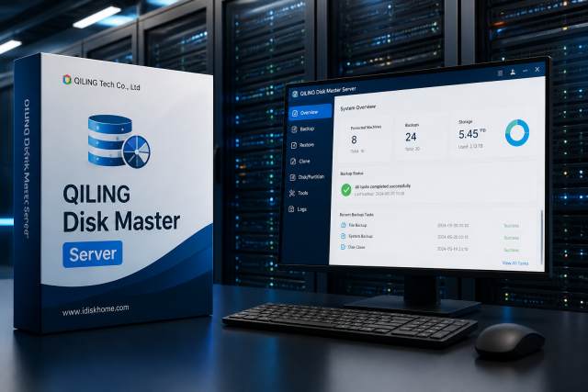Click the date of the Disk Clone row
The width and height of the screenshot is (588, 392).
tap(452, 249)
